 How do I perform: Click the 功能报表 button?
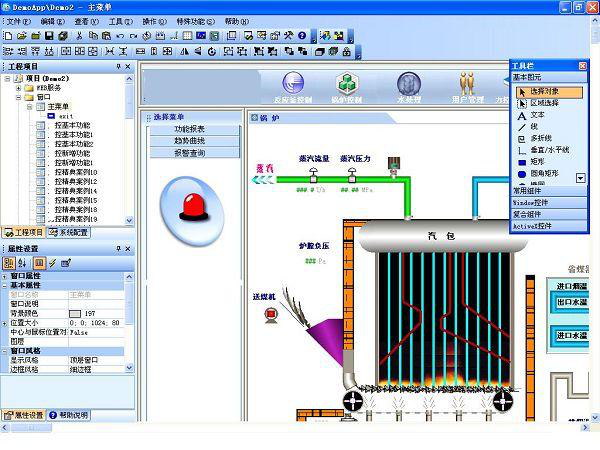(x=189, y=129)
